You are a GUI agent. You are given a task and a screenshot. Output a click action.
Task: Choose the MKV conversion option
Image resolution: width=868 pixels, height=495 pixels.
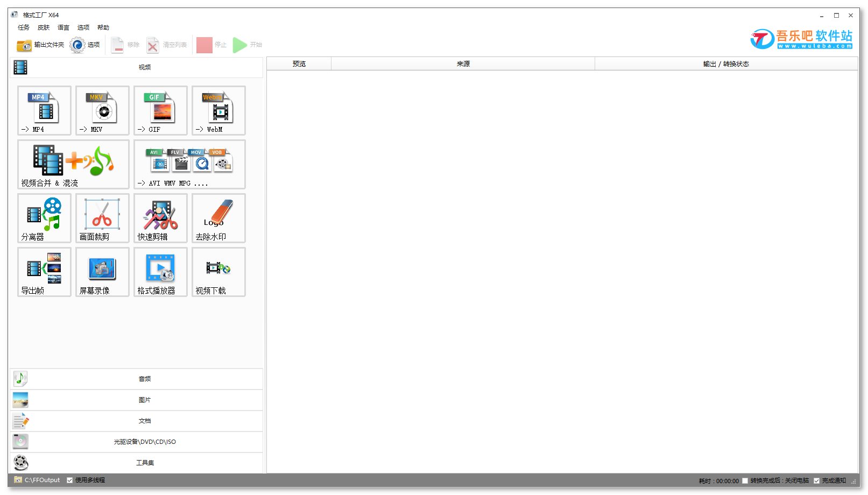tap(102, 110)
